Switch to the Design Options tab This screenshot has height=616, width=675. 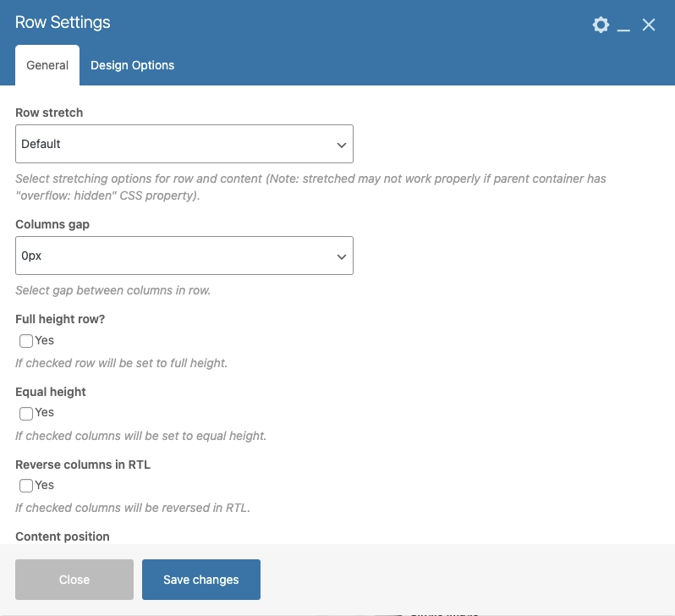(132, 65)
